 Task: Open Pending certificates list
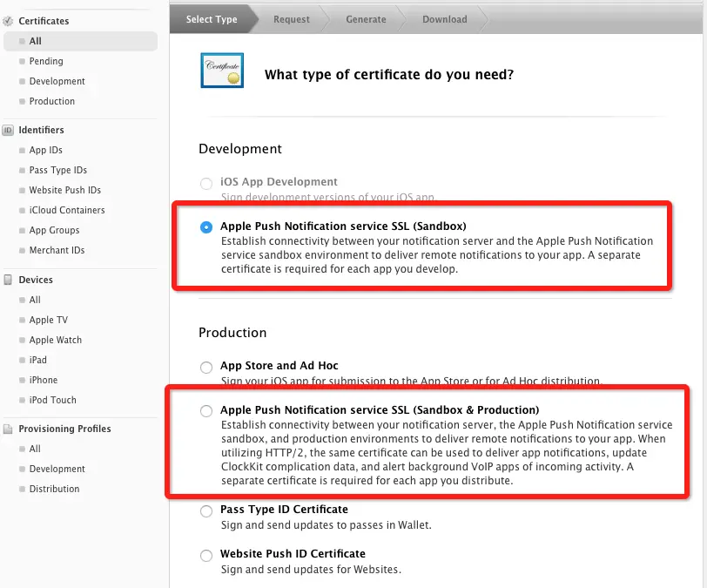(x=46, y=61)
